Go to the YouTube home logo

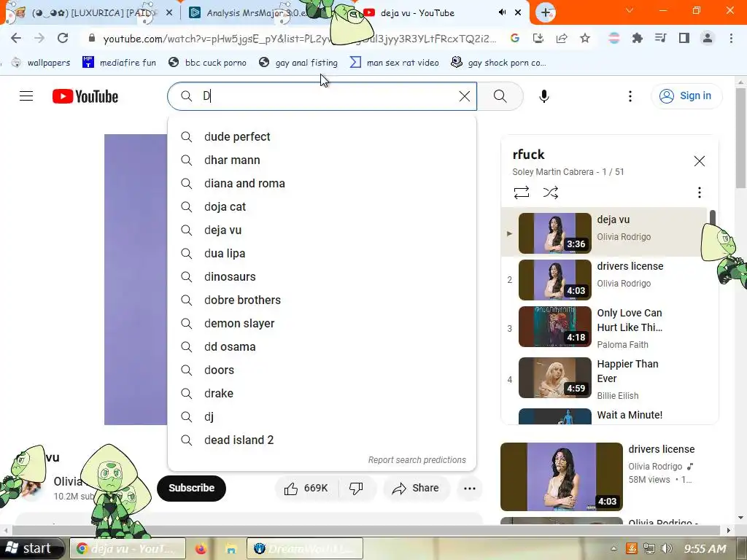[x=85, y=96]
